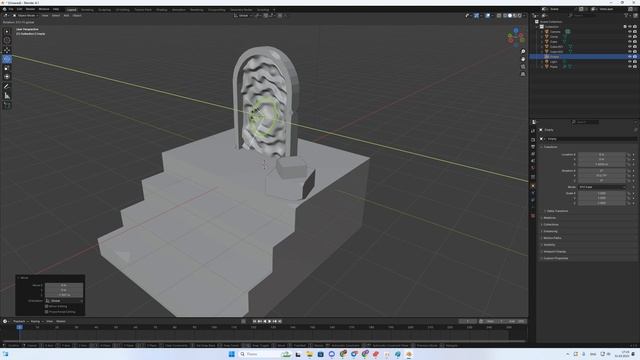Hide the Empty object in viewport
The image size is (640, 360).
click(630, 57)
